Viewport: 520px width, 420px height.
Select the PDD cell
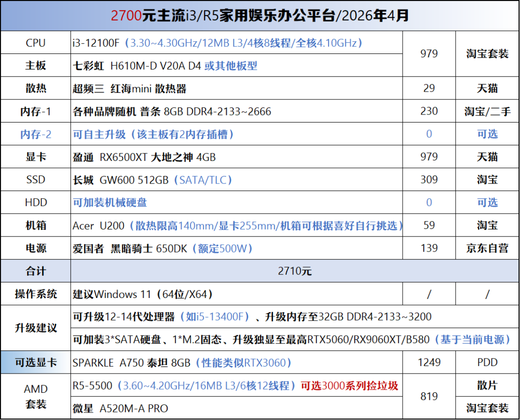click(487, 362)
